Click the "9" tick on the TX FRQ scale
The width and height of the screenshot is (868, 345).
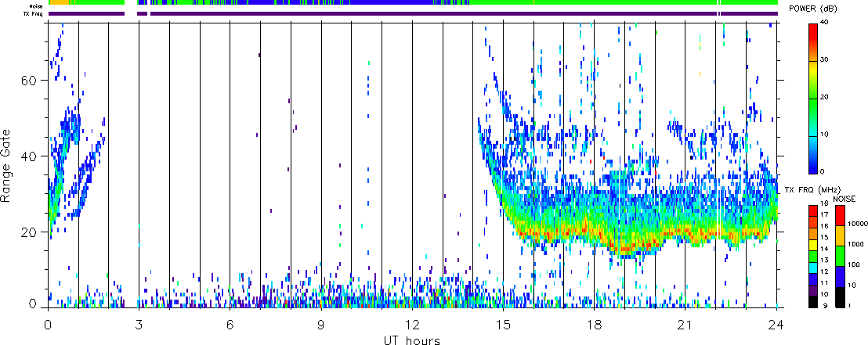click(x=825, y=306)
